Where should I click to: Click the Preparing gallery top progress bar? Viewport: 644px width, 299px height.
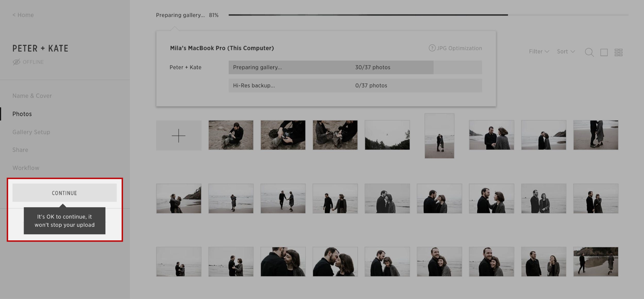coord(368,15)
